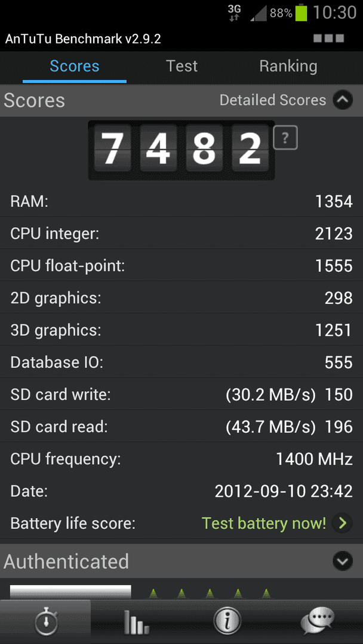
Task: Tap the Detailed Scores label
Action: pos(273,100)
